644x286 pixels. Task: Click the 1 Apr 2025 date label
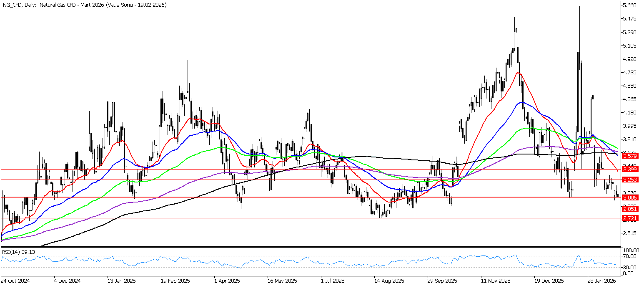point(227,281)
